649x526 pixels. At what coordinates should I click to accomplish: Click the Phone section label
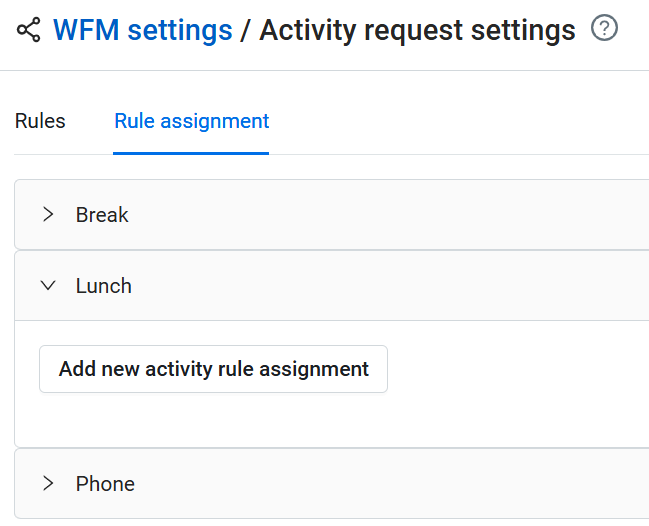(x=105, y=483)
